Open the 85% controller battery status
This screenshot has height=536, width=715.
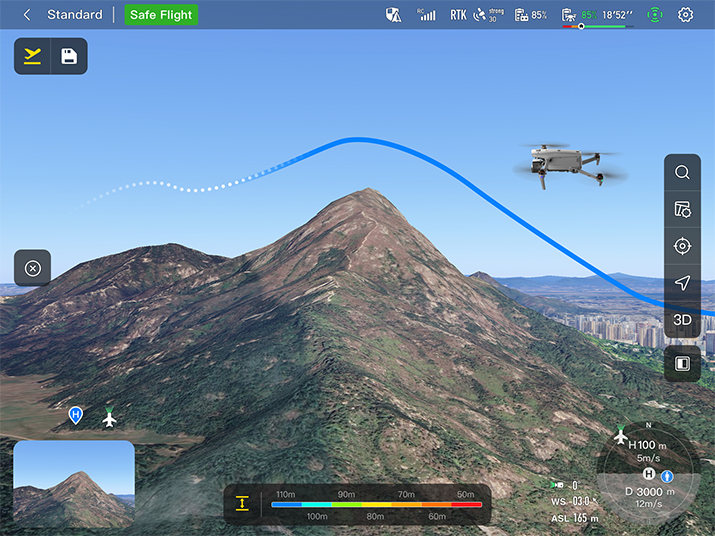(x=530, y=15)
